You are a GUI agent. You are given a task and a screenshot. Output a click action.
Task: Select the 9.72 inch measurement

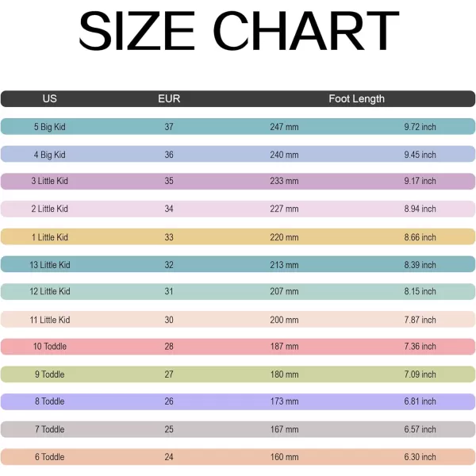(420, 127)
